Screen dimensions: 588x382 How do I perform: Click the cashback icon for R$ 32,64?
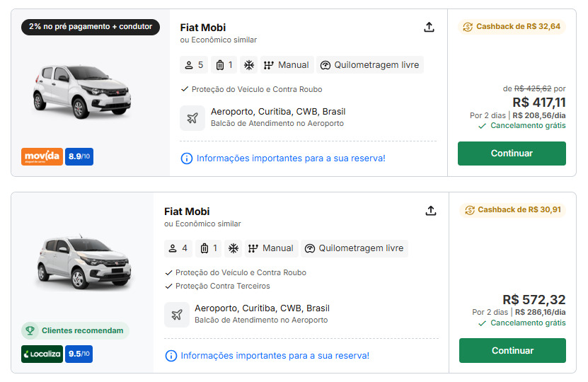(x=468, y=27)
